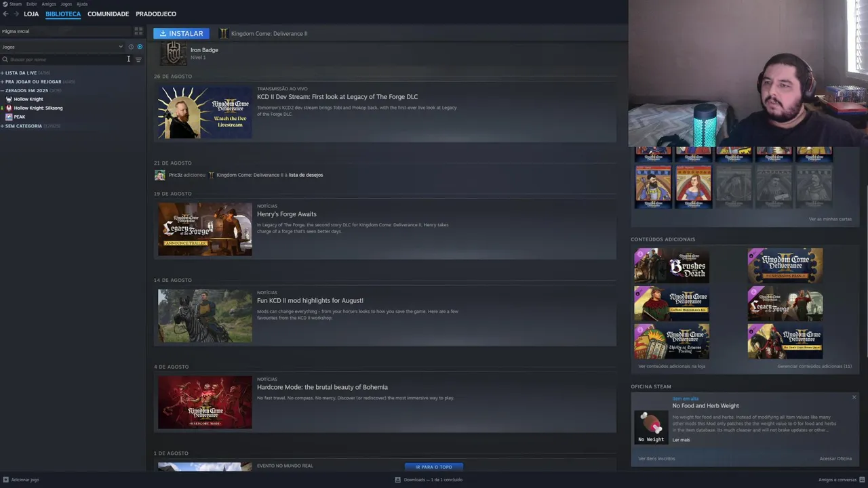The image size is (868, 488).
Task: Switch to the COMUNIDADE tab
Action: [108, 14]
